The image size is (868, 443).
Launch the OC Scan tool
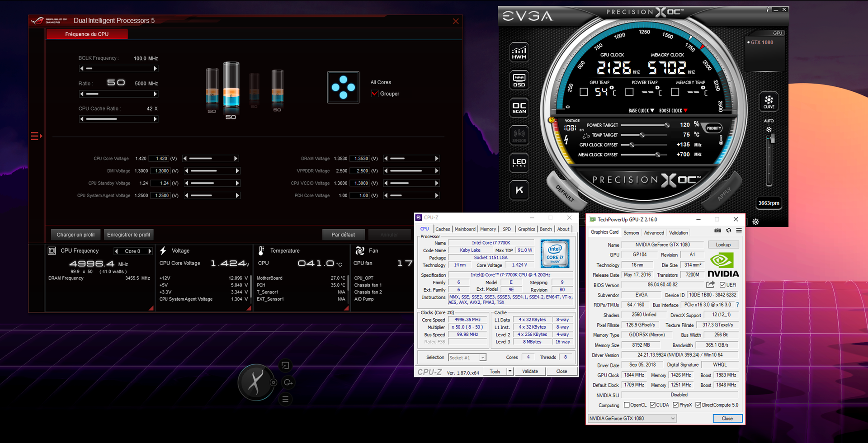(x=519, y=108)
